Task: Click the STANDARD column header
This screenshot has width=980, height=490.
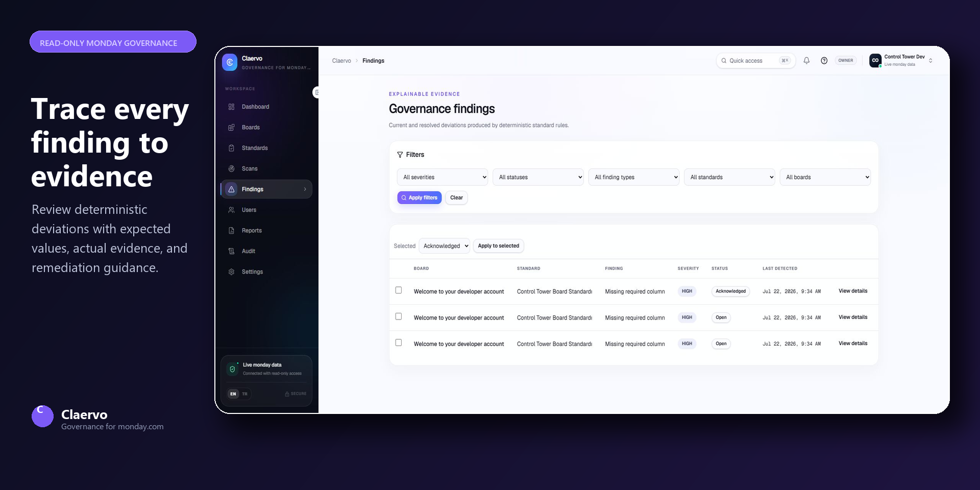Action: (x=528, y=268)
